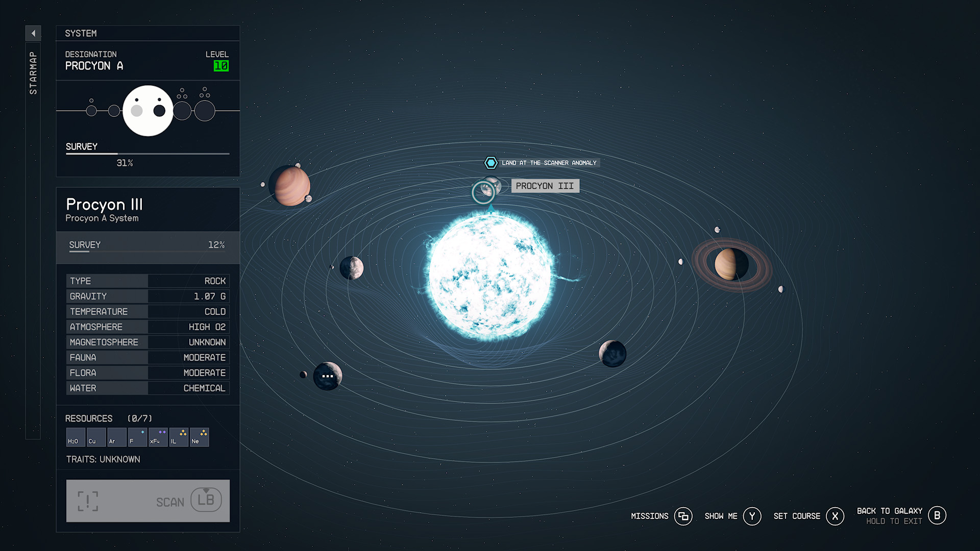980x551 pixels.
Task: Select the MAGNETOSPHERE UNKNOWN row
Action: 148,342
